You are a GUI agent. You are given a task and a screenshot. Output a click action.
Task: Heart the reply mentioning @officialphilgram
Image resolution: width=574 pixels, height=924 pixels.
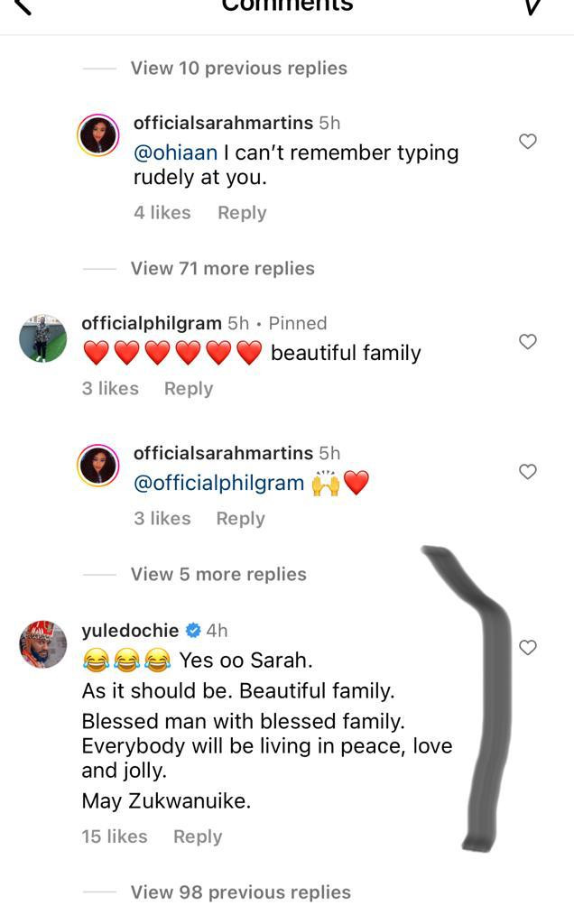click(528, 471)
